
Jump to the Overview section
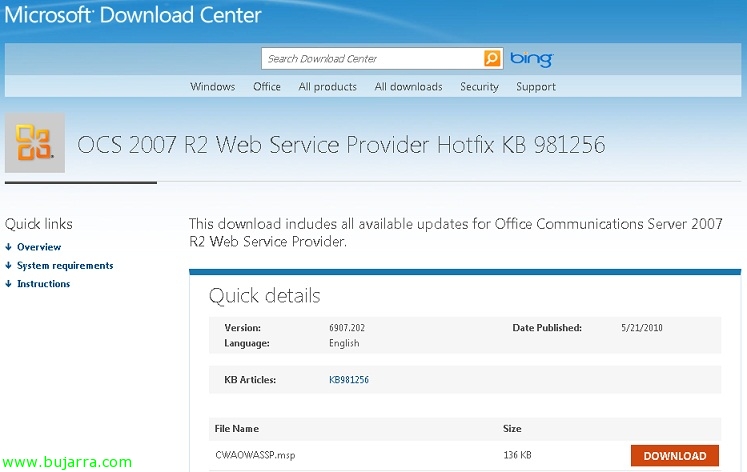click(39, 247)
